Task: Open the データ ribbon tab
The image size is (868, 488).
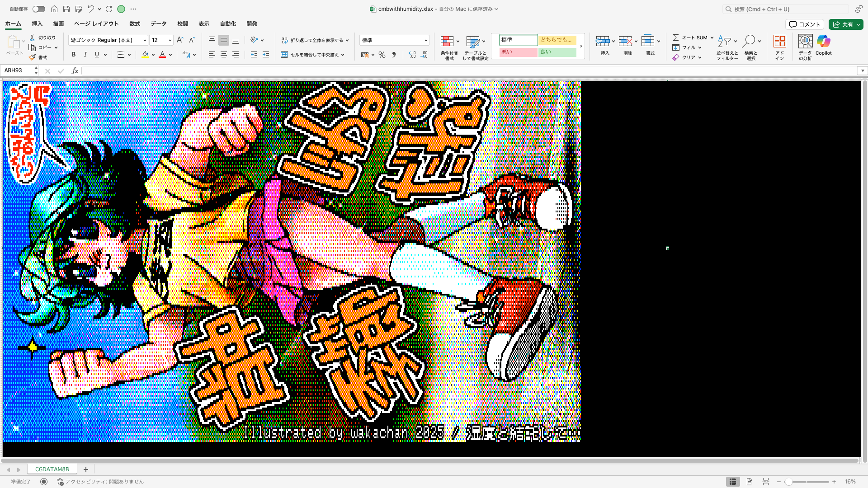Action: (x=159, y=24)
